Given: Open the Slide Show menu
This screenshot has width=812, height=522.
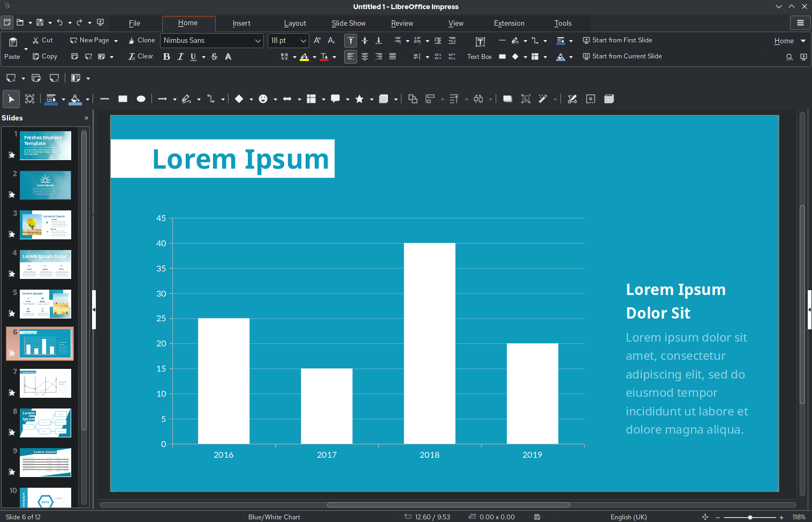Looking at the screenshot, I should tap(348, 23).
